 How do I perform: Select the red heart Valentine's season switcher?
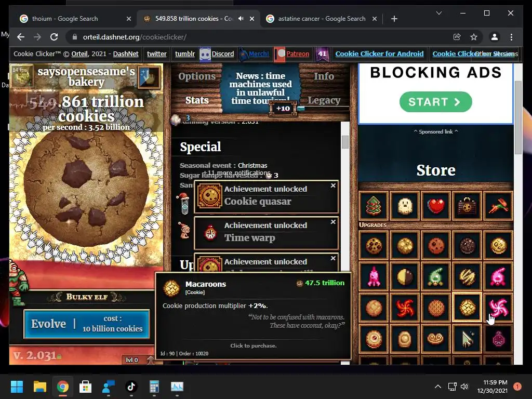click(x=436, y=206)
